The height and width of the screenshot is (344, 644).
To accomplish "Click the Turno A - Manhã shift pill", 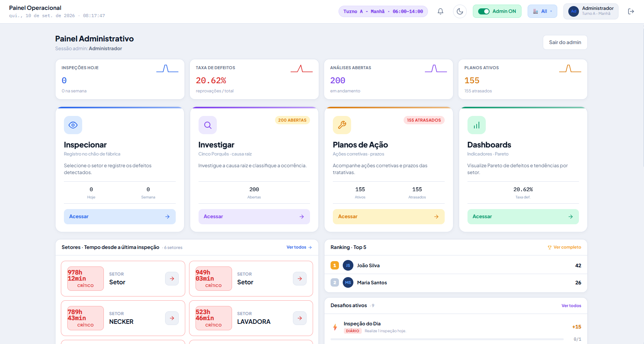I will [x=383, y=11].
